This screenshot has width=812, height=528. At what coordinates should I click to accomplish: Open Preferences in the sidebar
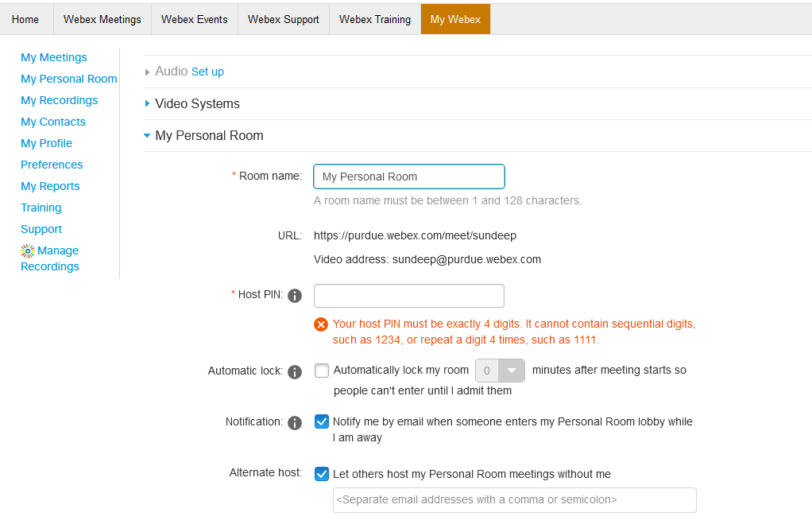coord(52,165)
